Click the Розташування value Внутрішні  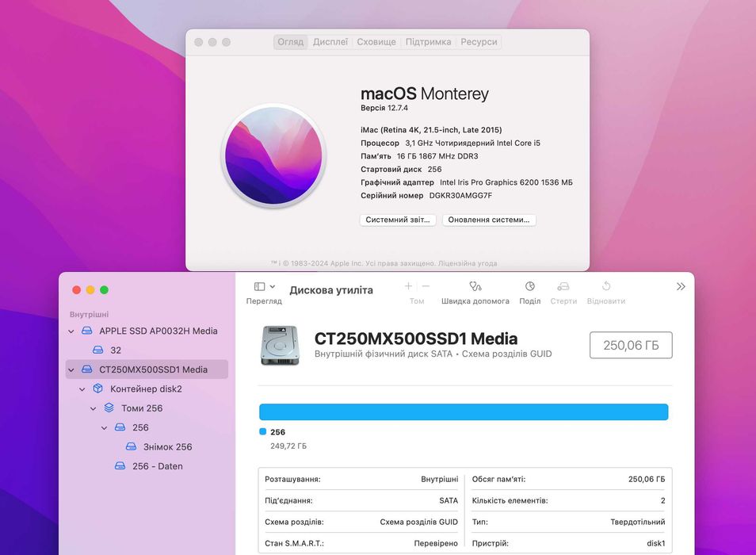439,480
